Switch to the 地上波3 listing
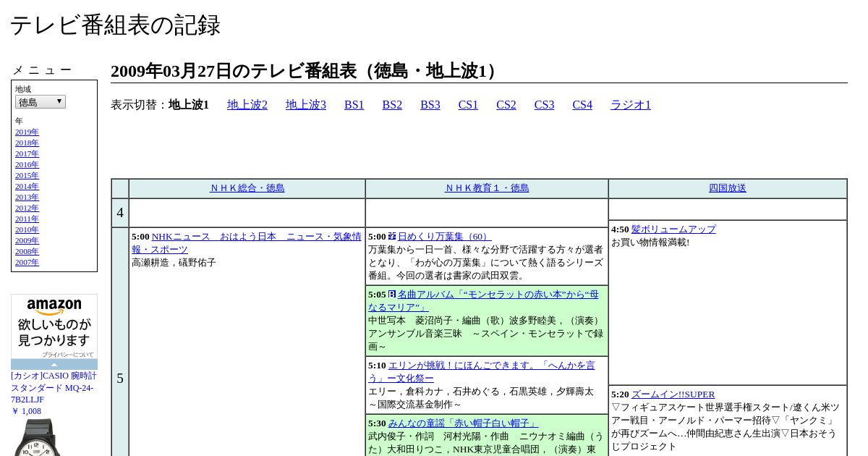 (x=306, y=105)
